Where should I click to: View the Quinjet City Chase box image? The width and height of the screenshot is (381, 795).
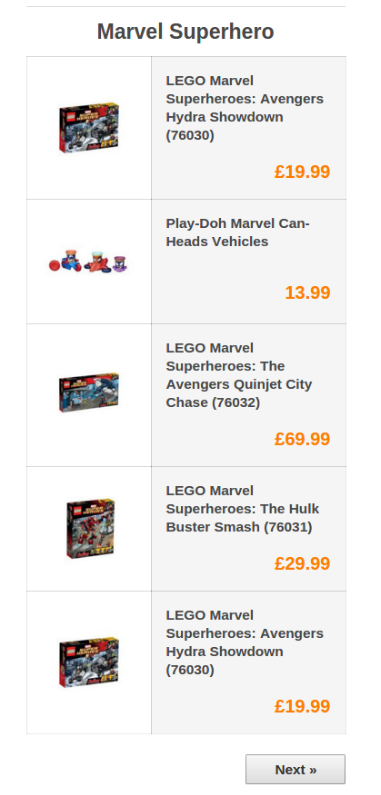(x=89, y=393)
